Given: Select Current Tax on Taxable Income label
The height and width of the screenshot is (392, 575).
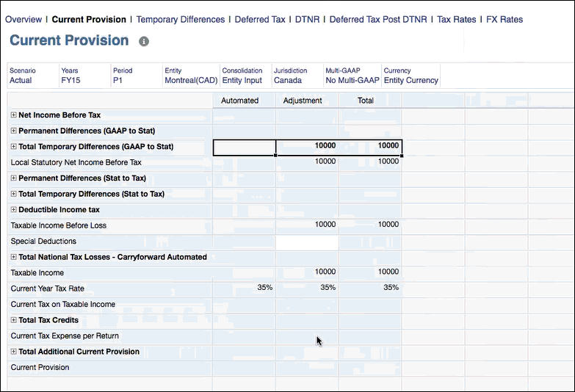Looking at the screenshot, I should point(62,305).
